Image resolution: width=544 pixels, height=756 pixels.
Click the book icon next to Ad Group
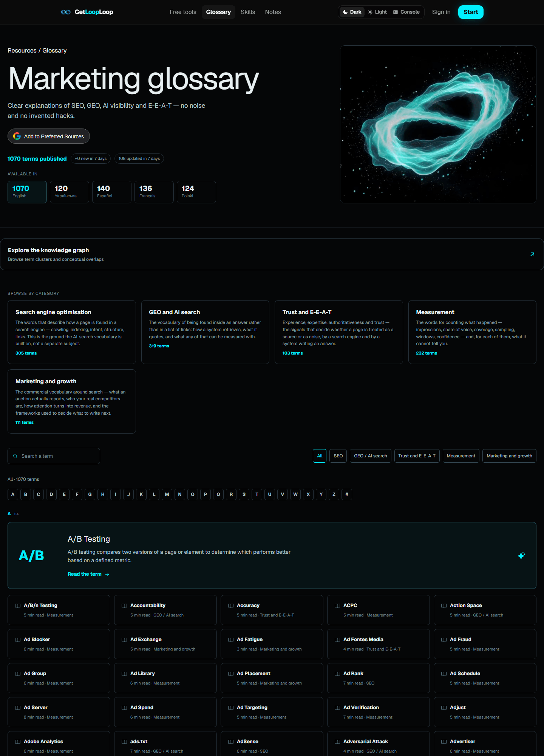click(18, 674)
